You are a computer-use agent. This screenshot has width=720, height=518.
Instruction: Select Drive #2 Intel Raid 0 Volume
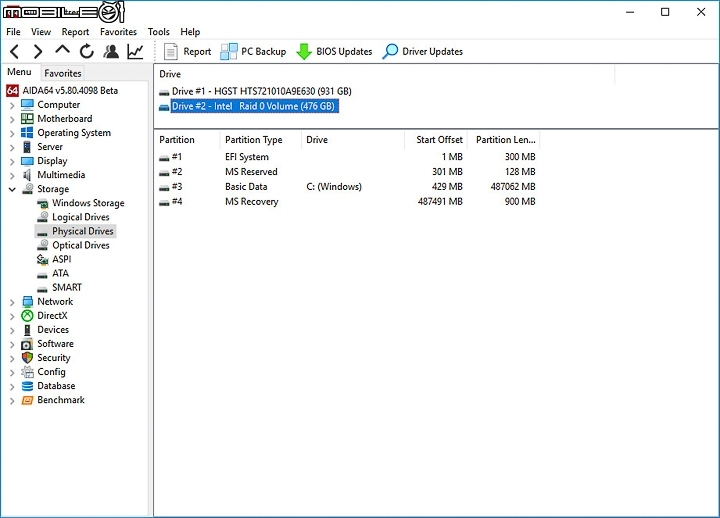pyautogui.click(x=254, y=106)
